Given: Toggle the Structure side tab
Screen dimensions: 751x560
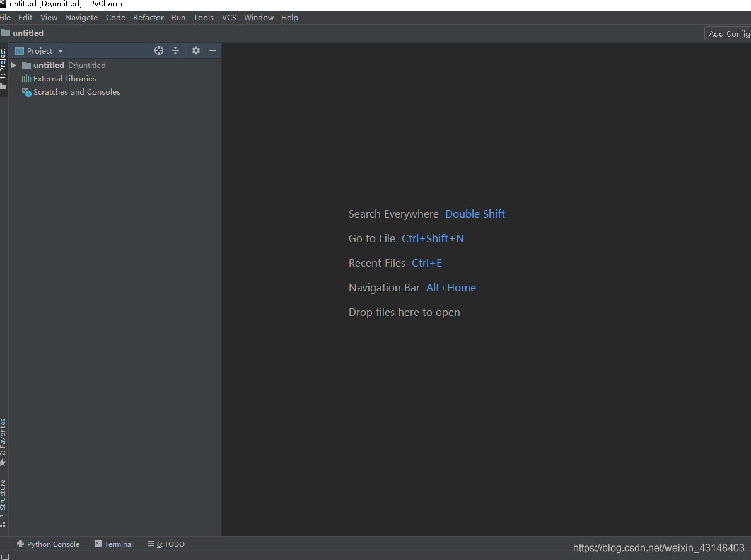Looking at the screenshot, I should point(3,502).
